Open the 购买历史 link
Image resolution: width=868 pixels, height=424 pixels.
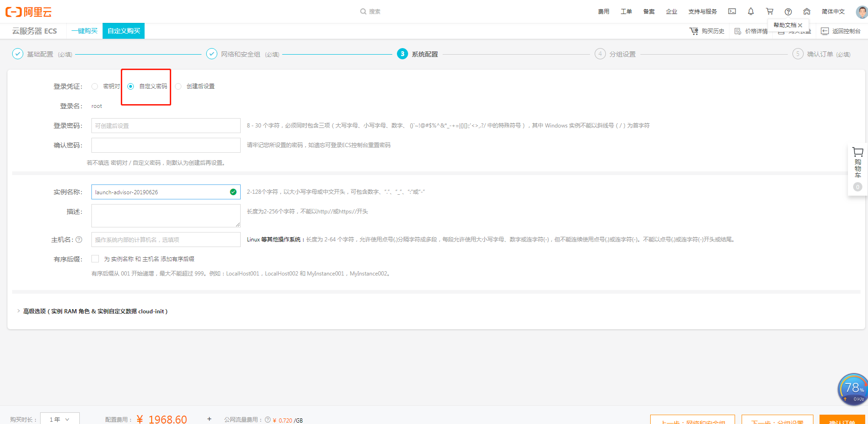pyautogui.click(x=707, y=31)
